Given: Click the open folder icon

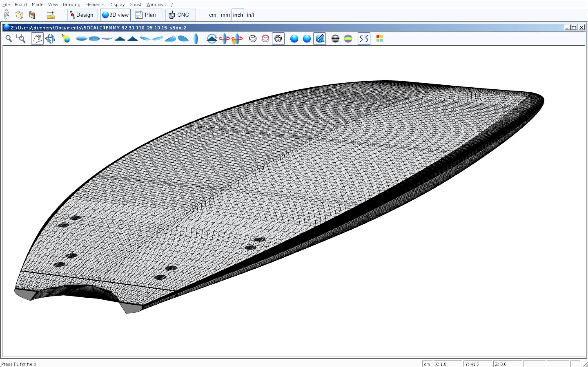Looking at the screenshot, I should [x=19, y=15].
